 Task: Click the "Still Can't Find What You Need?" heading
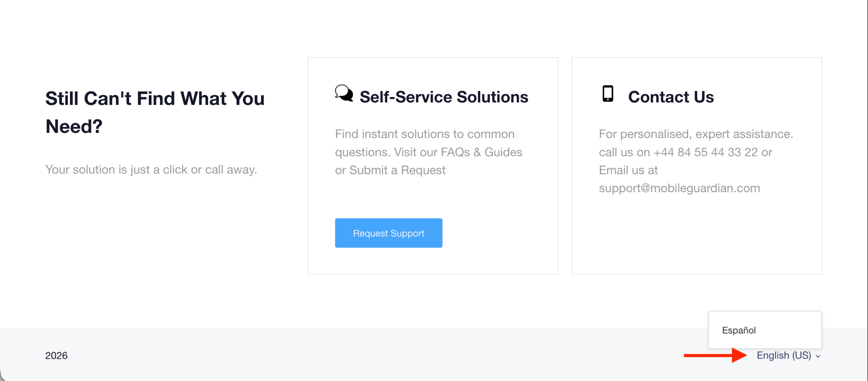click(x=155, y=112)
